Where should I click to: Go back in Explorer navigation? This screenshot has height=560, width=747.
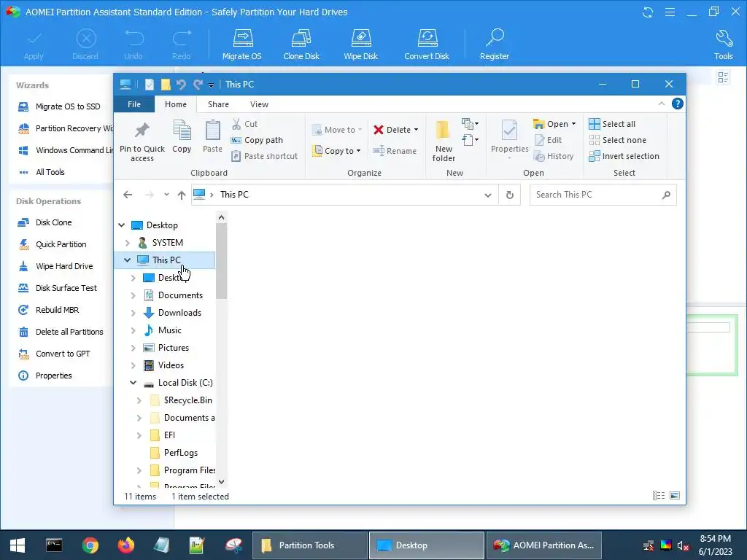(128, 195)
